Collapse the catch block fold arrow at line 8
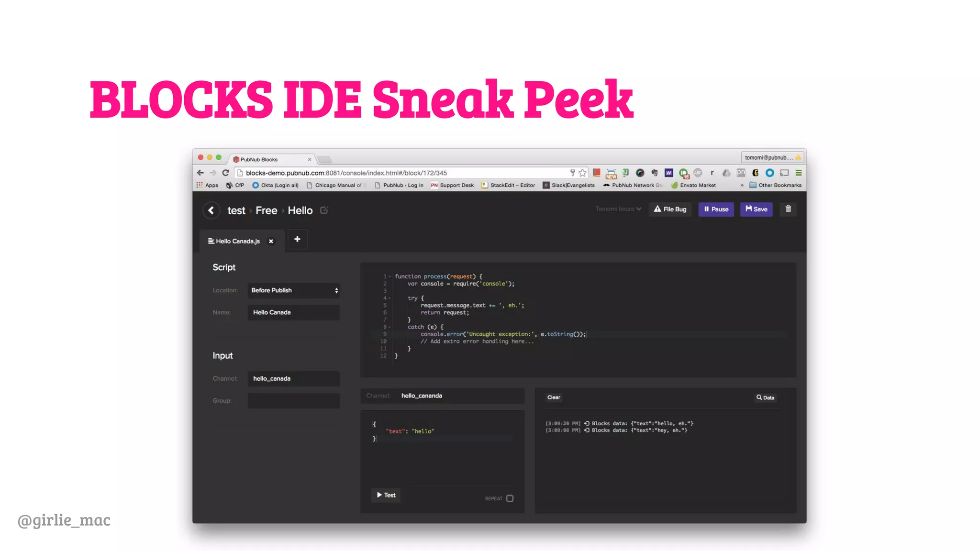 [x=390, y=327]
